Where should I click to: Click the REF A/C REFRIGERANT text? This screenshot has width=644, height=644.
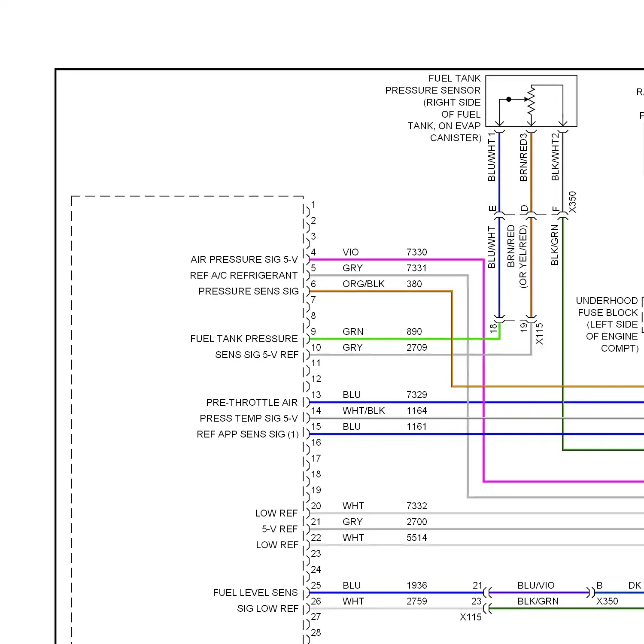click(243, 275)
